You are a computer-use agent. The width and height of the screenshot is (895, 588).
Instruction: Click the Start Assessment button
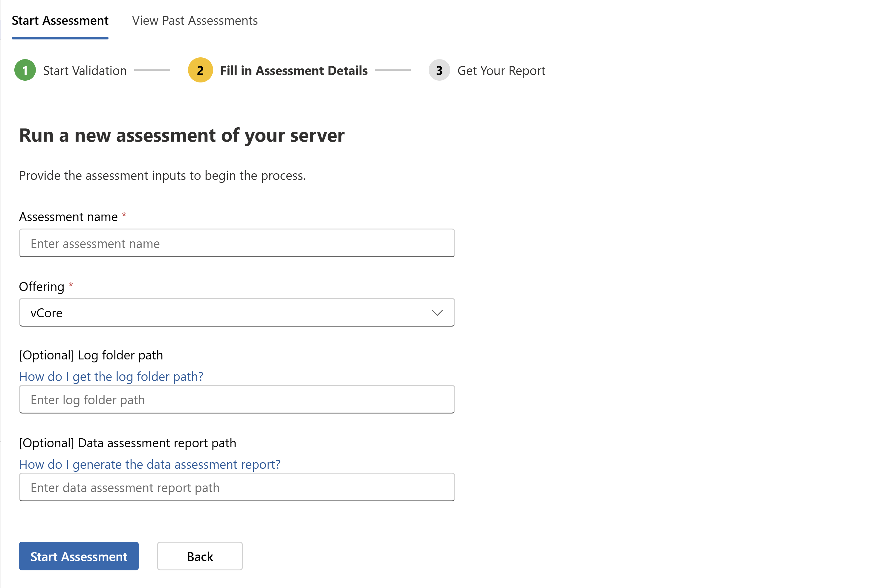[79, 556]
